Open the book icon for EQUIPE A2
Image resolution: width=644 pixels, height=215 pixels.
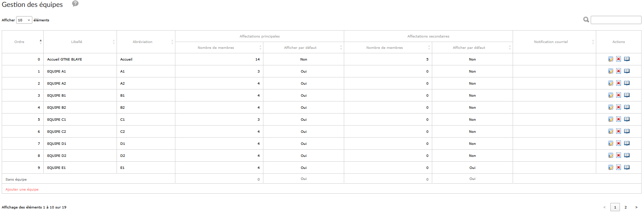[627, 83]
